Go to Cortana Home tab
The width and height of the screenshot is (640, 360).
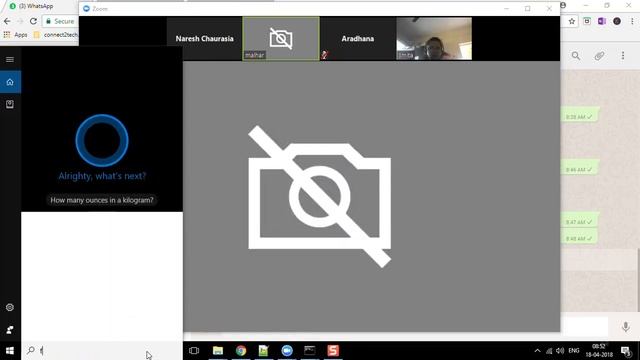[10, 82]
